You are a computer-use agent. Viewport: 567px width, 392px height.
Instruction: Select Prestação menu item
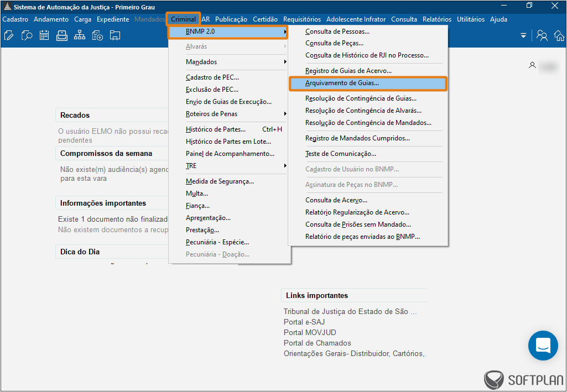(x=229, y=230)
